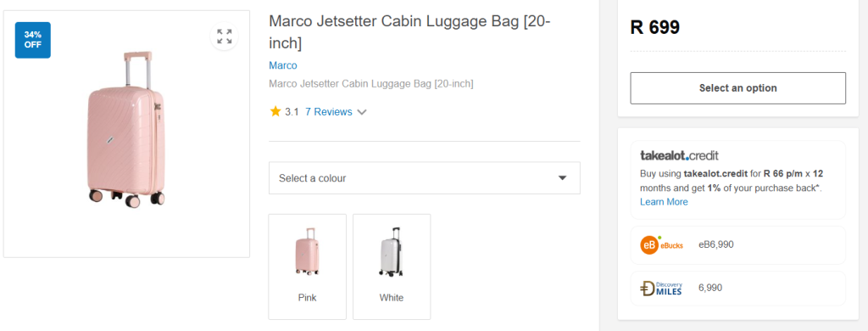The width and height of the screenshot is (868, 331).
Task: Open the Marco brand link
Action: pos(283,65)
